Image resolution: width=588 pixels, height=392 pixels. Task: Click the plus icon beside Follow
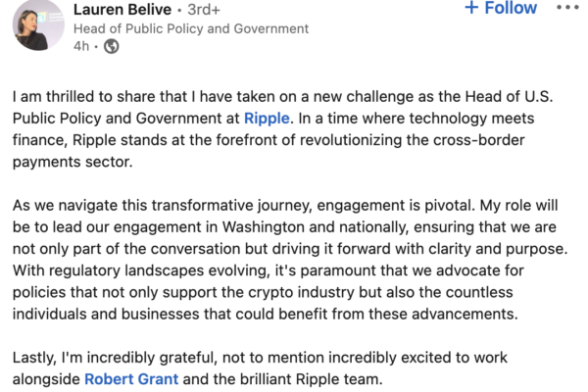(471, 8)
